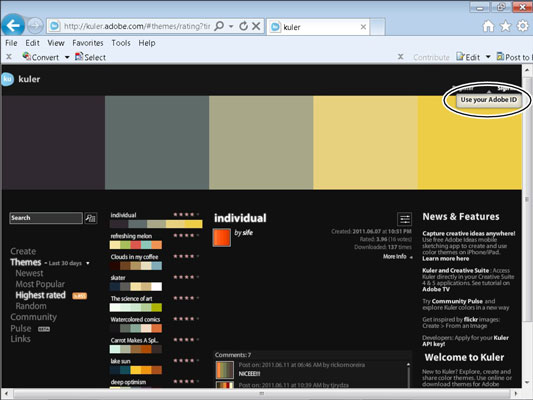The image size is (533, 400).
Task: Open the Edit menu
Action: pyautogui.click(x=32, y=43)
